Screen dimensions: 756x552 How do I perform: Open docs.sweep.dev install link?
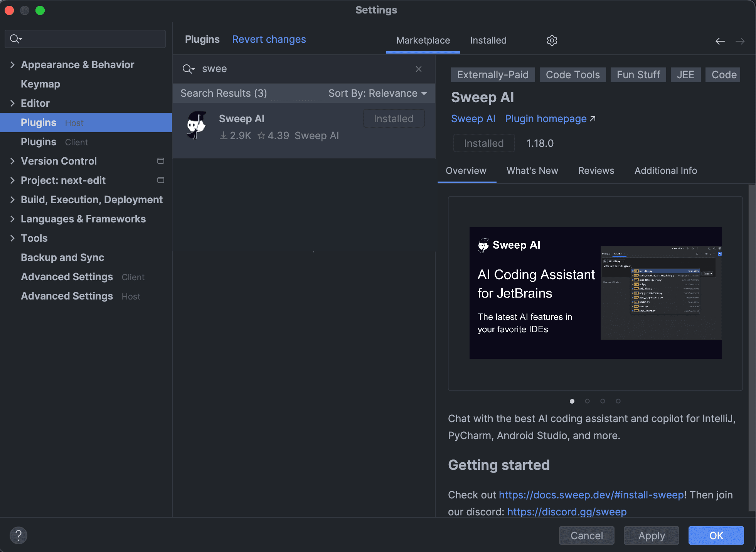pyautogui.click(x=591, y=495)
